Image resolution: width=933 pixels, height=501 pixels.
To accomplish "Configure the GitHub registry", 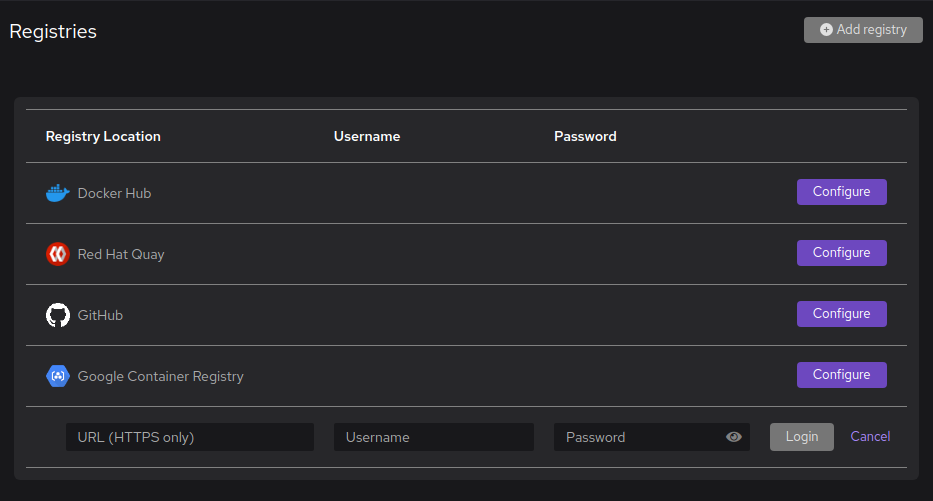I will [841, 314].
